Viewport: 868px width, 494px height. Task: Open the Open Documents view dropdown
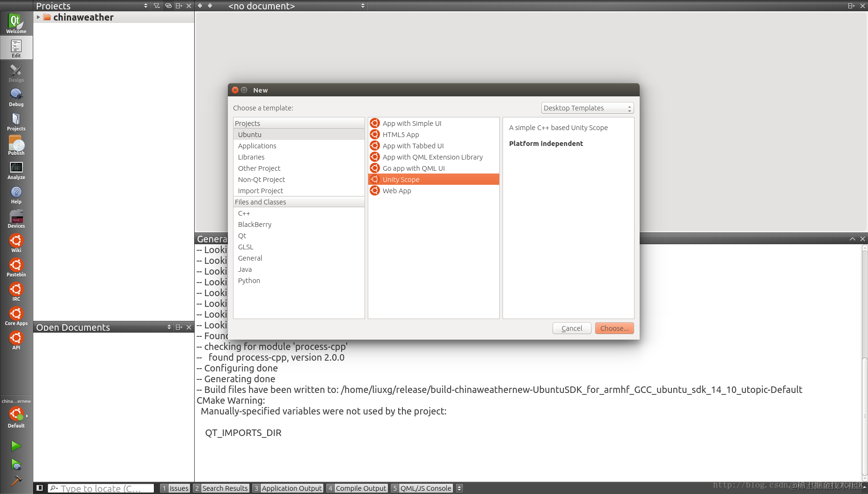coord(104,327)
